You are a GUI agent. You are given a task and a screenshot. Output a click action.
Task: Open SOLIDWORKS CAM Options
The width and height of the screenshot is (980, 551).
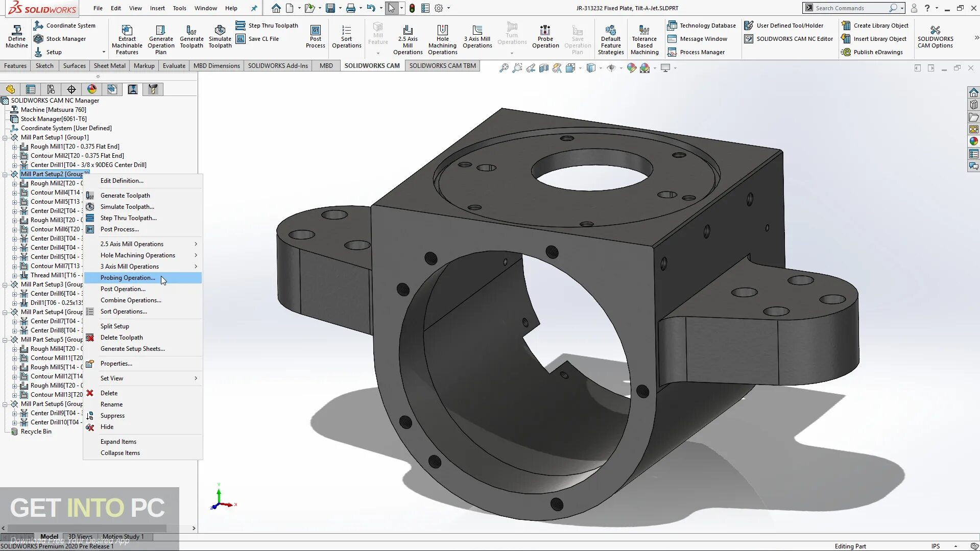(935, 36)
